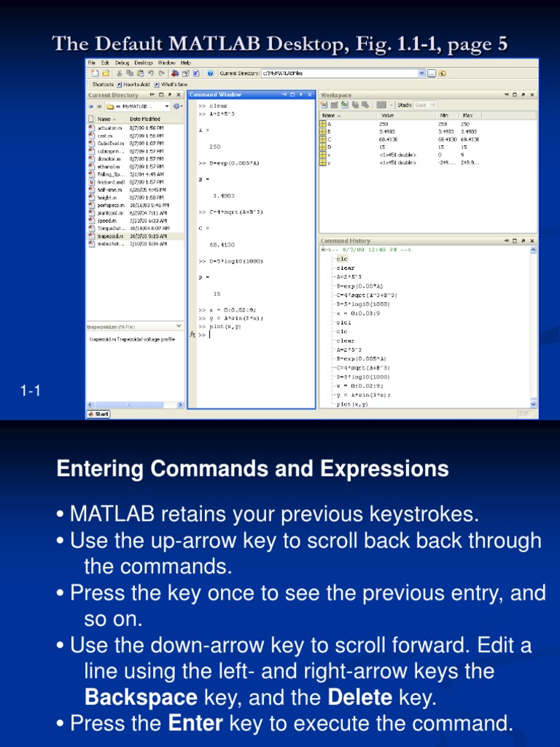Click the Shortcuts label in the shortcuts bar
560x747 pixels.
tap(103, 85)
